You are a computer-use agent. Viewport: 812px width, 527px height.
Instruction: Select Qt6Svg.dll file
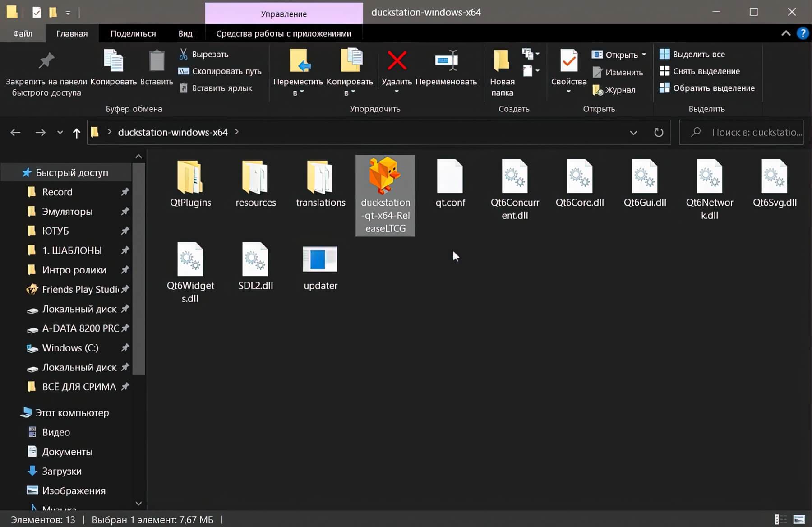point(775,184)
